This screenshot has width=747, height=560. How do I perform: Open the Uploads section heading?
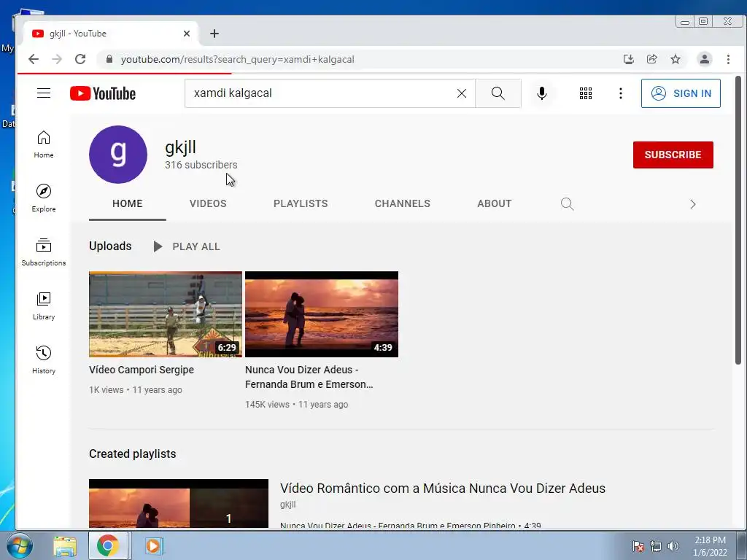tap(110, 246)
